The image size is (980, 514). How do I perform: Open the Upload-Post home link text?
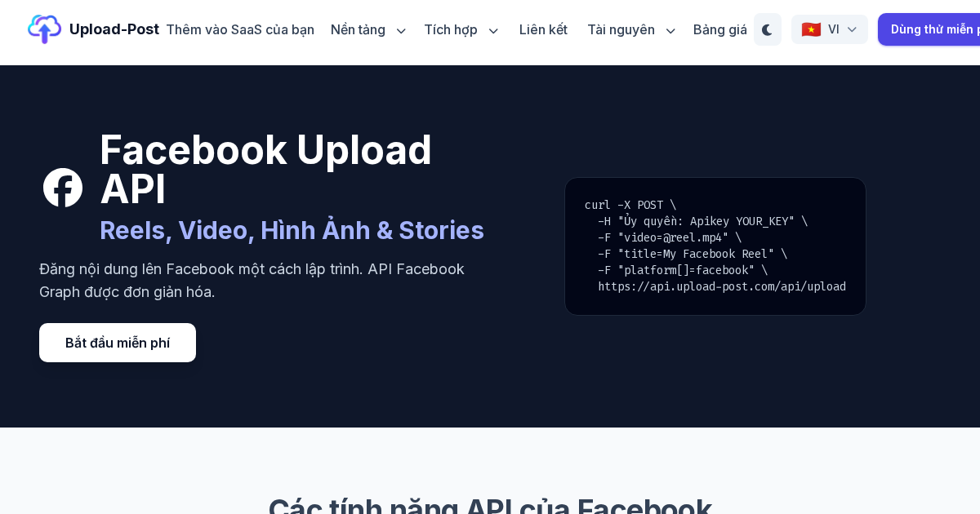114,29
